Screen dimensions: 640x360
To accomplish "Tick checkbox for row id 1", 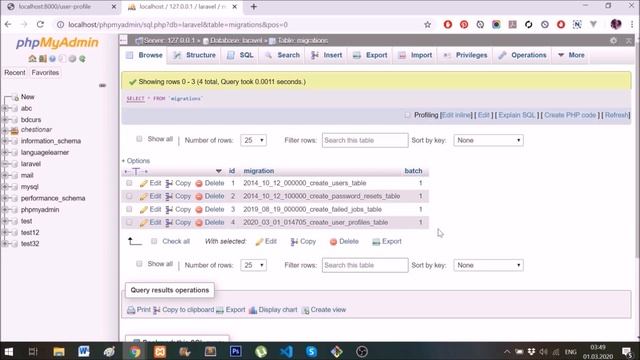I will pyautogui.click(x=129, y=183).
